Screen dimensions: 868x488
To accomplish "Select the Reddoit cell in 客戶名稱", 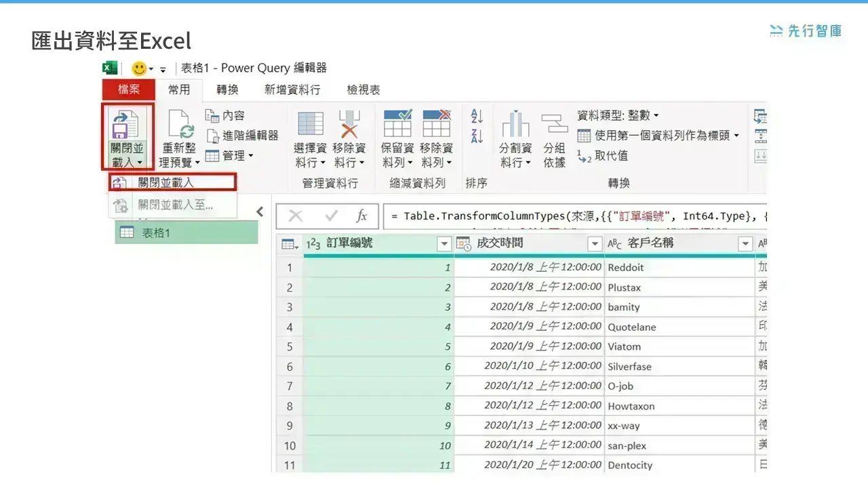I will (x=679, y=267).
